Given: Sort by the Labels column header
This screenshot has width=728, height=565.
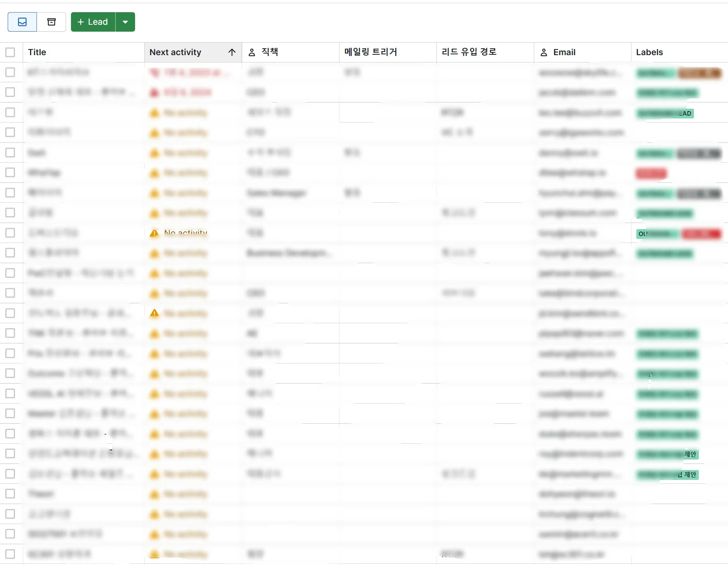Looking at the screenshot, I should point(649,52).
